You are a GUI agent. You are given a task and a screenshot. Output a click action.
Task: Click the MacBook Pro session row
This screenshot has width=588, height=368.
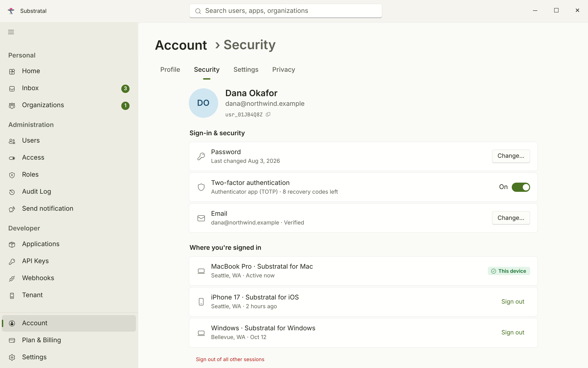pos(363,271)
